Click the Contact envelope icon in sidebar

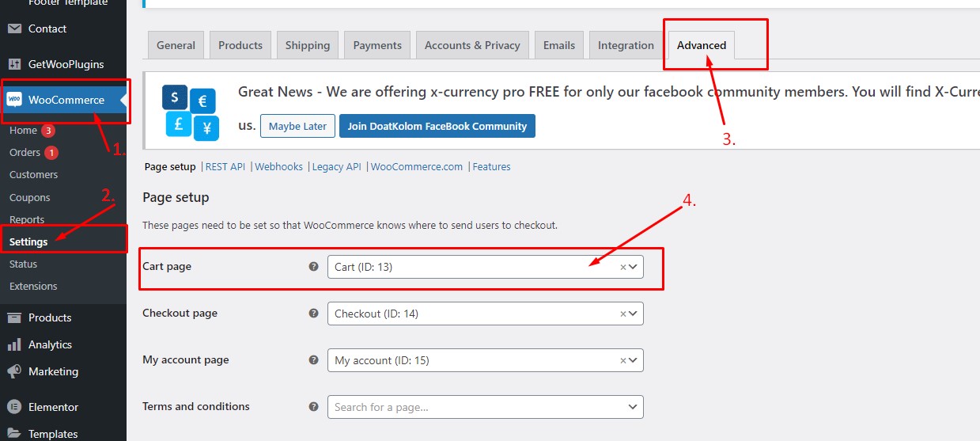(14, 29)
